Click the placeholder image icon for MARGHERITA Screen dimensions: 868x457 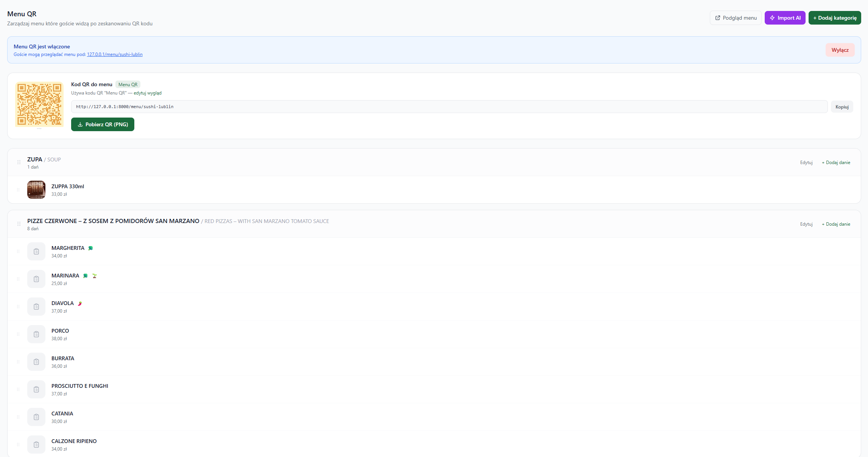point(36,251)
